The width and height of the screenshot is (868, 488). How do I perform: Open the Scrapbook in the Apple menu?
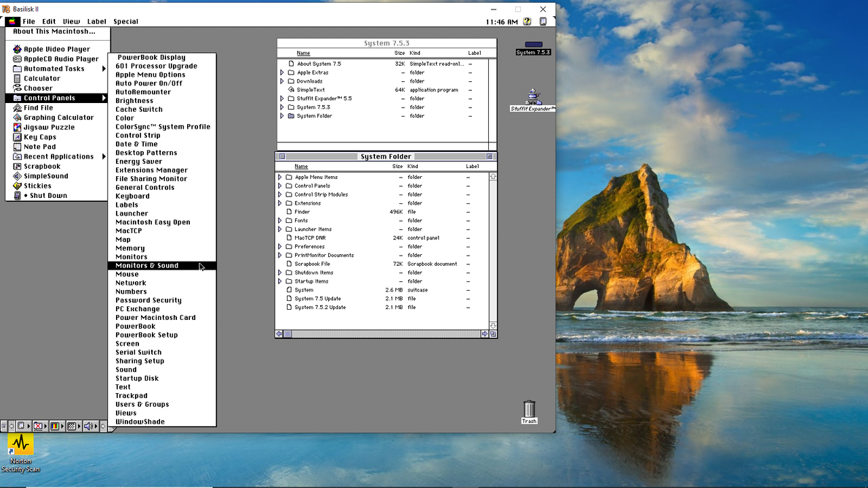(x=57, y=166)
